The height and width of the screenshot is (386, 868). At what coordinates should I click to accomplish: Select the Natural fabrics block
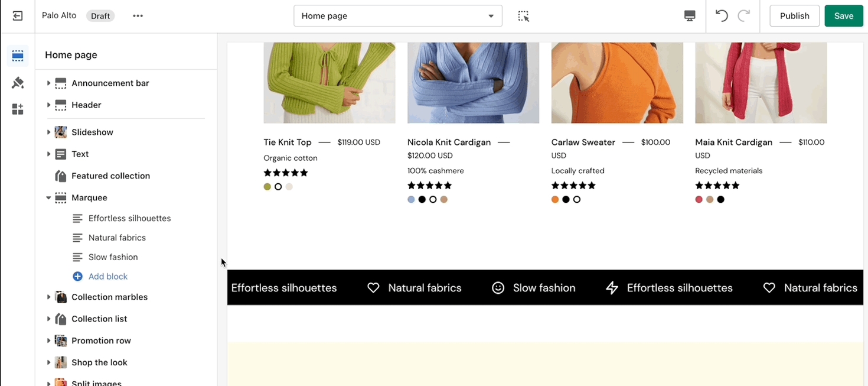117,238
